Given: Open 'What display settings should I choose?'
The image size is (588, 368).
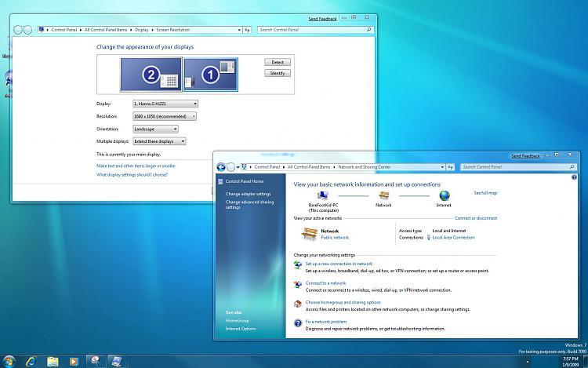Looking at the screenshot, I should [x=132, y=175].
